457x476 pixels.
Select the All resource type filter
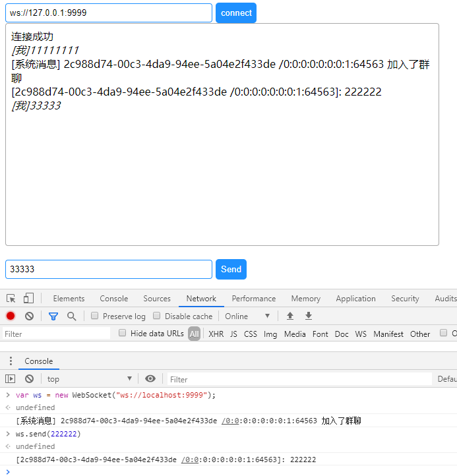(195, 334)
